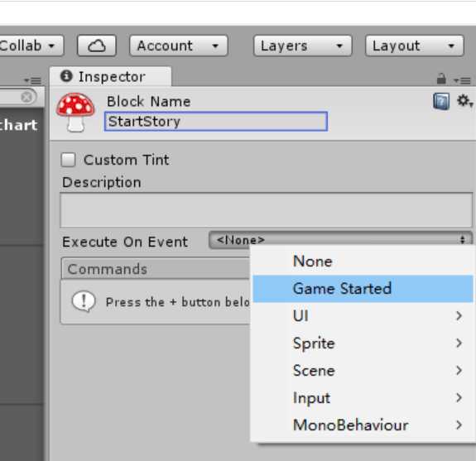Click the Execute On Event label
Screen dimensions: 476x461
[125, 242]
